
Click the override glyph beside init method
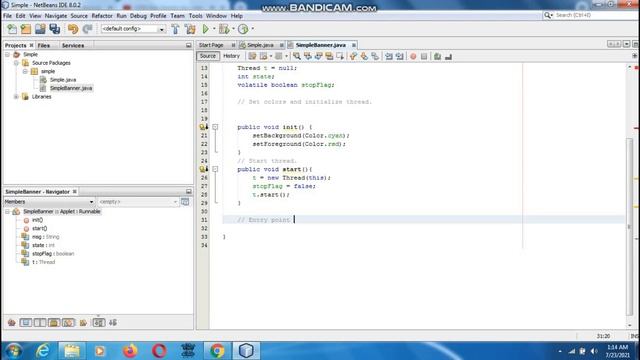[203, 127]
